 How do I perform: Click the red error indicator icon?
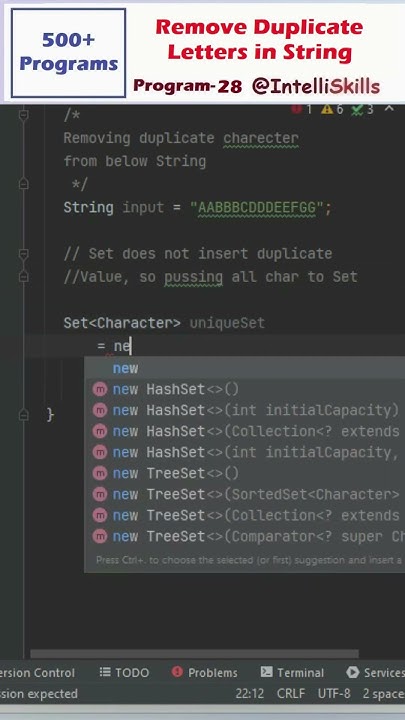point(297,109)
